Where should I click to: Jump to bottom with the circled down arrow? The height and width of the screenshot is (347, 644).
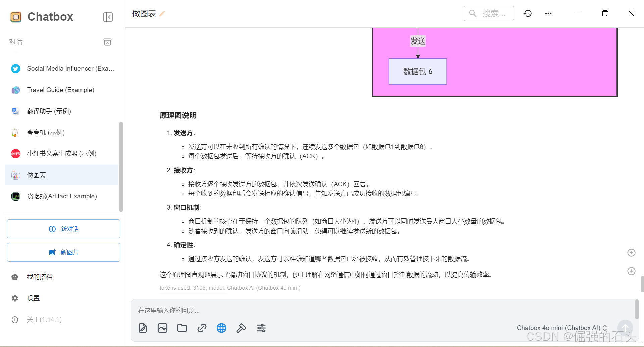coord(631,271)
